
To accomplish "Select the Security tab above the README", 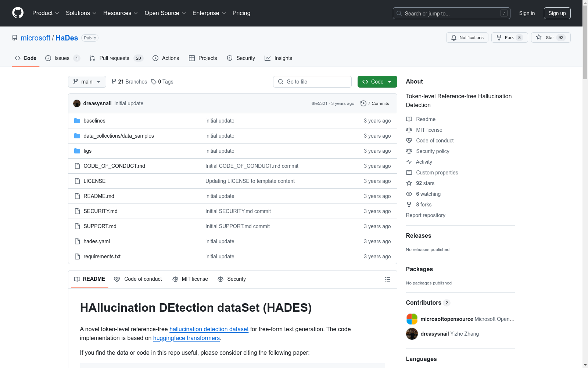I will 232,279.
